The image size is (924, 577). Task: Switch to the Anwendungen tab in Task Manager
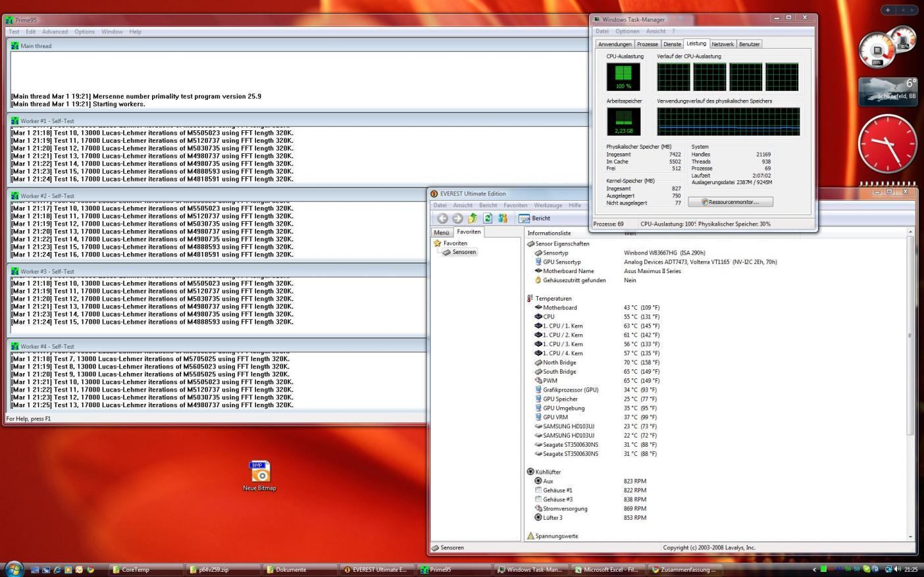tap(615, 44)
